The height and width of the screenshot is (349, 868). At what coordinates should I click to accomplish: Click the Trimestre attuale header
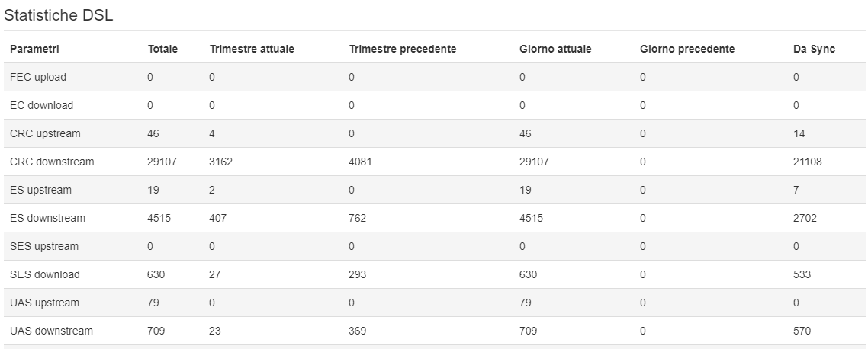pos(252,50)
